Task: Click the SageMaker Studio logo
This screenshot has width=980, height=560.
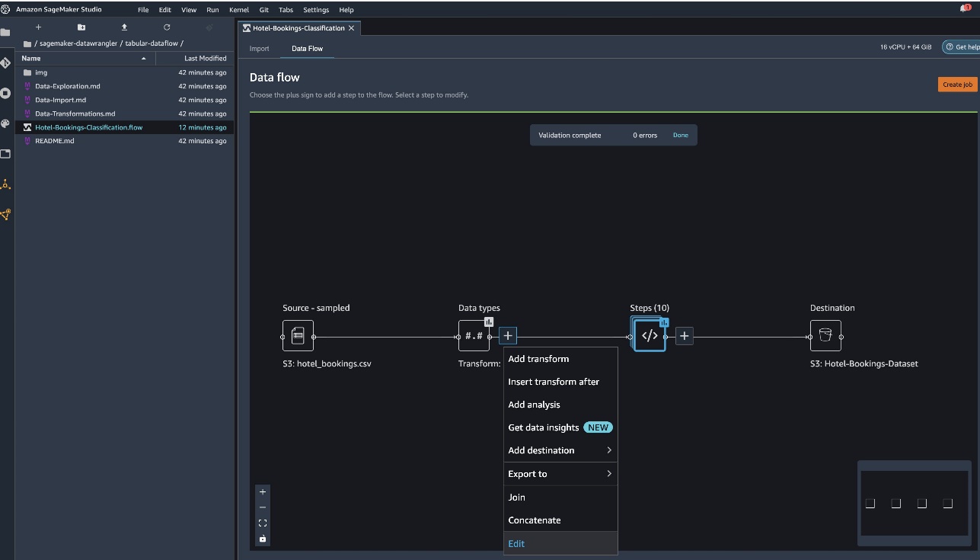Action: click(6, 9)
